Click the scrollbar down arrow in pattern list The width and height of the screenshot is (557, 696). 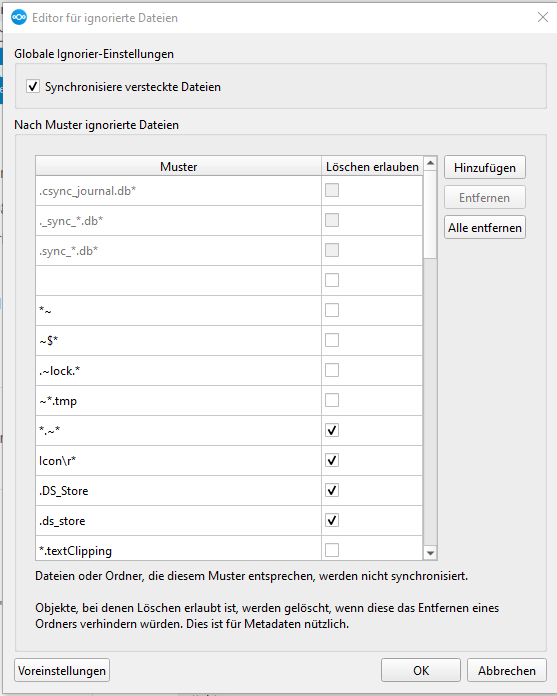point(430,553)
